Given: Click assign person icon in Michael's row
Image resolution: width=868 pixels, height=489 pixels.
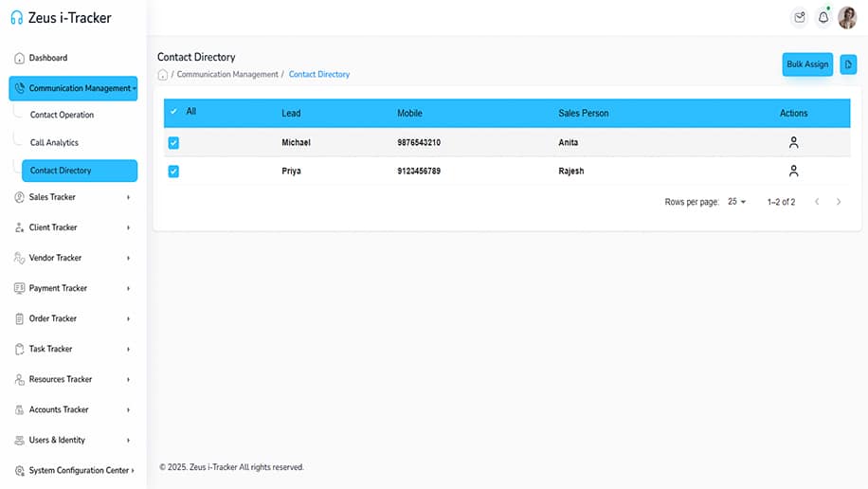Looking at the screenshot, I should (793, 143).
